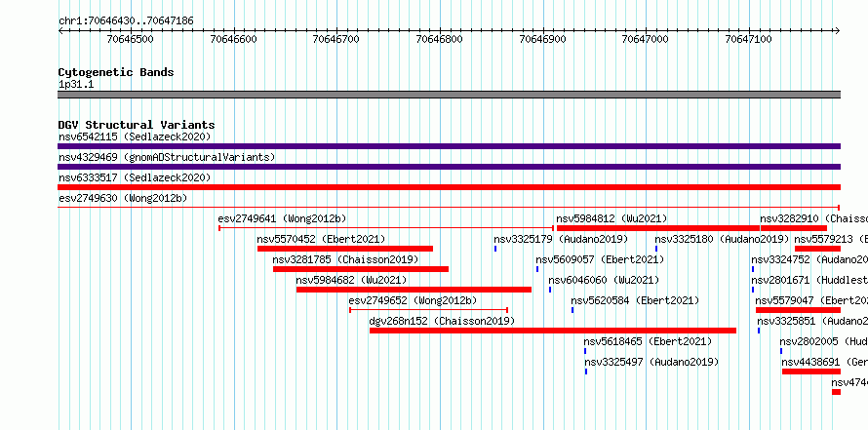Screen dimensions: 868x430
Task: Click the chr1:70646430..70647186 region label
Action: pyautogui.click(x=126, y=21)
